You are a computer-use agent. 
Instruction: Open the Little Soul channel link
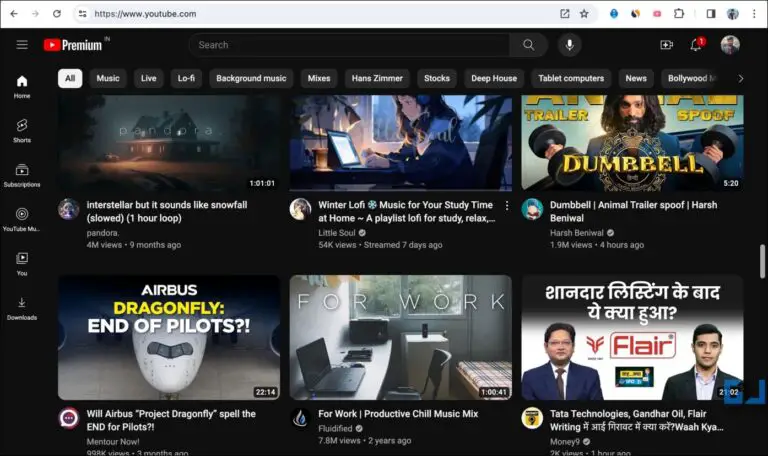coord(337,233)
